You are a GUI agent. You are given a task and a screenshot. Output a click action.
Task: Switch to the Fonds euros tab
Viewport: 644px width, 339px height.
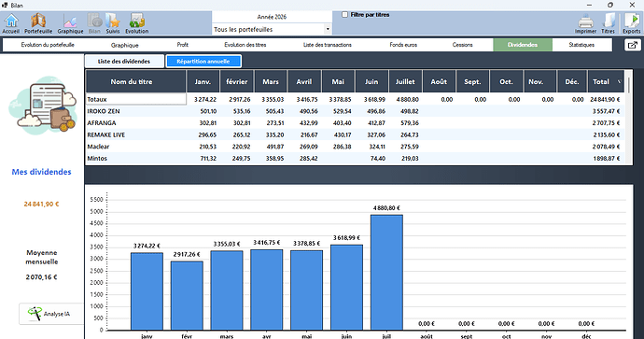click(x=403, y=45)
